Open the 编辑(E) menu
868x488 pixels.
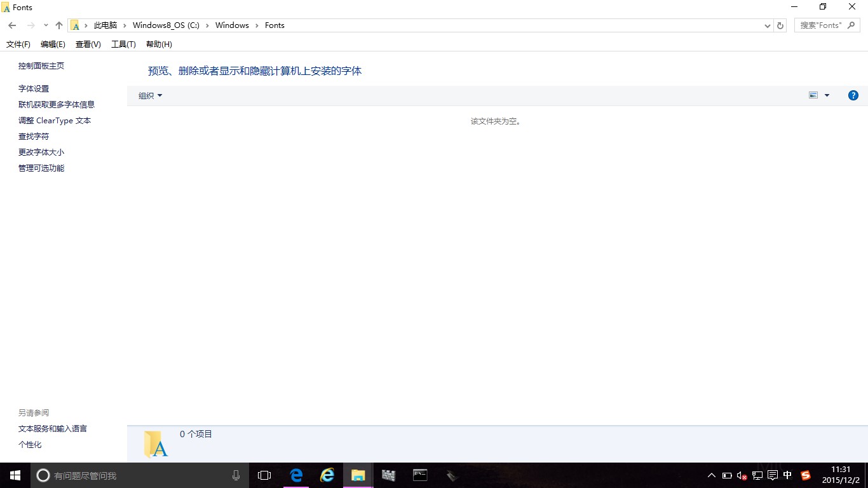53,44
